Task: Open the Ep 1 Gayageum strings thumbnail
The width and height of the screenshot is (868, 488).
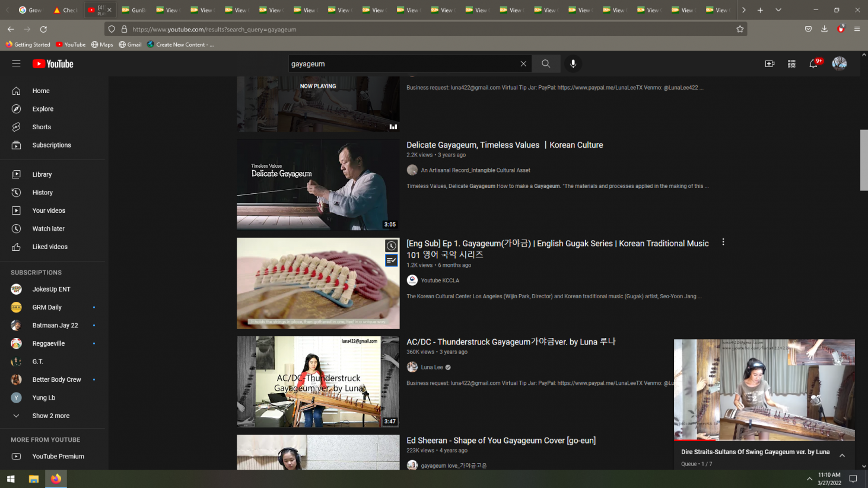Action: [318, 283]
